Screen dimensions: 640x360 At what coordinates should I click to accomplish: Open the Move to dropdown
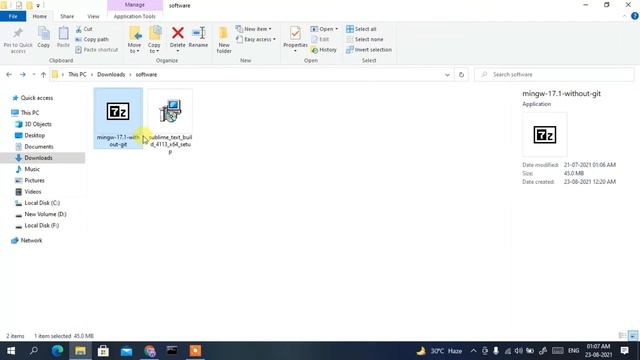(x=134, y=40)
